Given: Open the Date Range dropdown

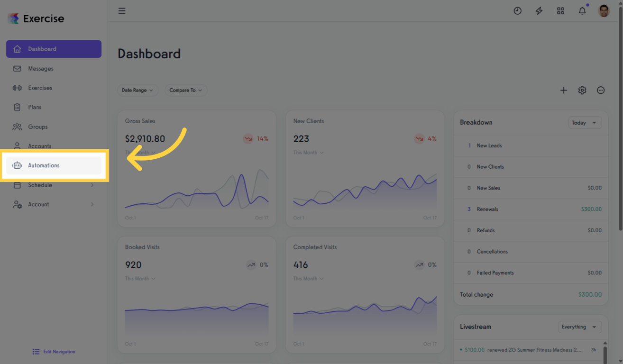Looking at the screenshot, I should pos(137,90).
